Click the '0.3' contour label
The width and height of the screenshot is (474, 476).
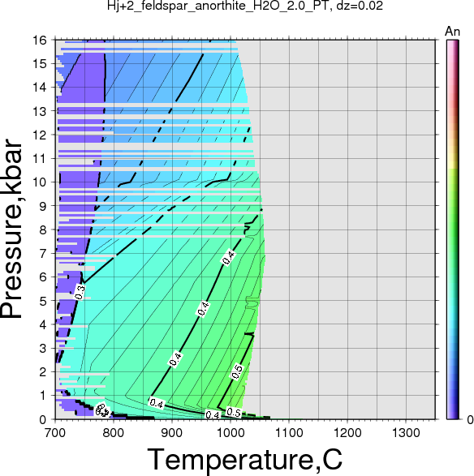[80, 293]
